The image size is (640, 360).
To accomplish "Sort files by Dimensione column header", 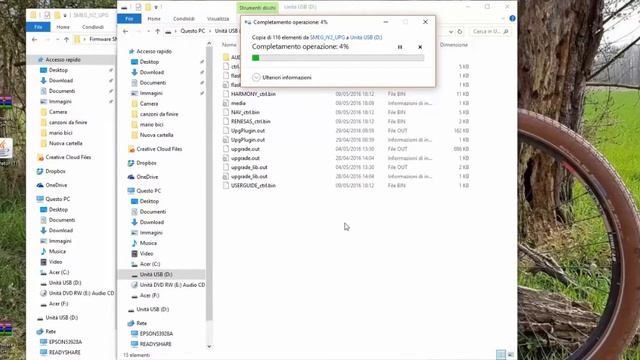I will coord(453,45).
